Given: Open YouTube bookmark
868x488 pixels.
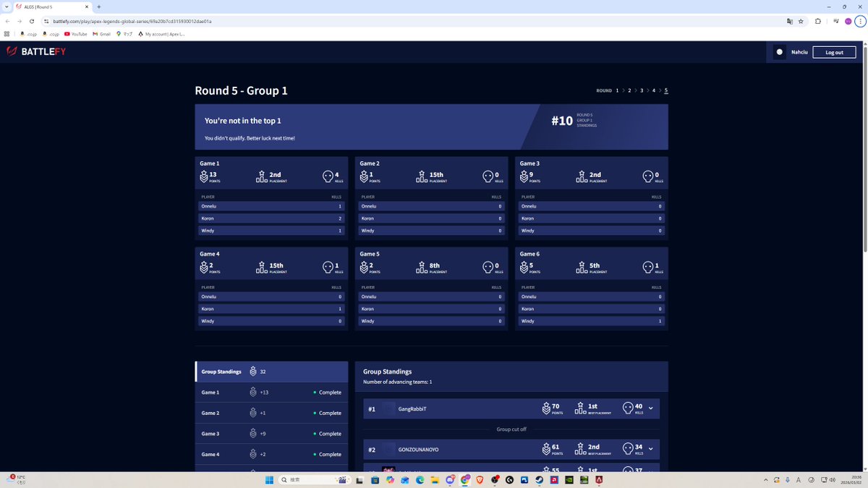Looking at the screenshot, I should click(76, 33).
